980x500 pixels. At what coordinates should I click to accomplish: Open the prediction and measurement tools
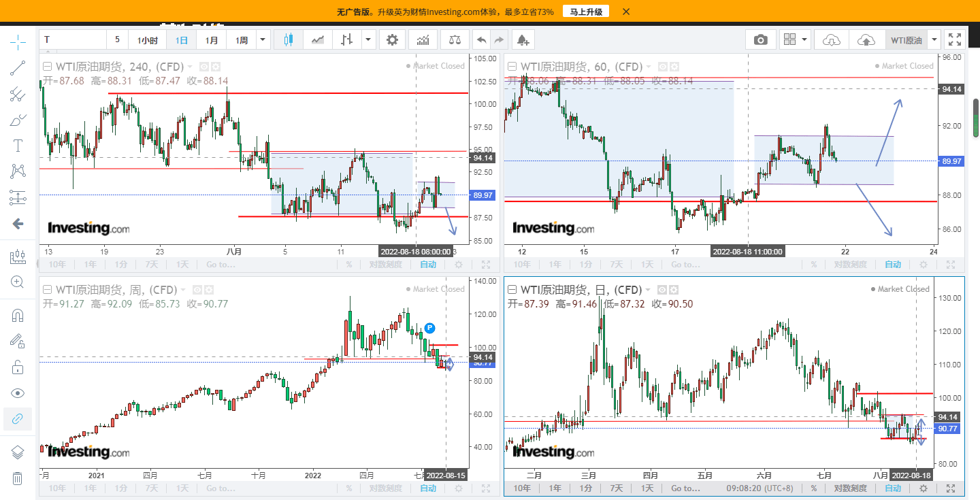(x=18, y=197)
